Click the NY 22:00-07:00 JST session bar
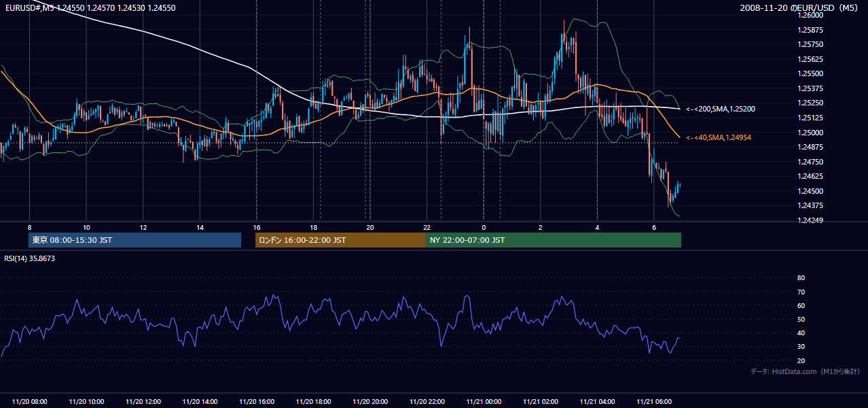Screen dimensions: 868x408 (554, 240)
